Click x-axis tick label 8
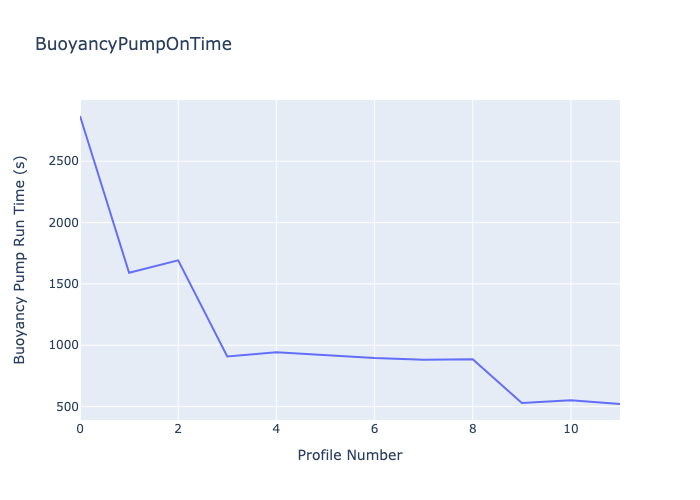The image size is (700, 500). pyautogui.click(x=472, y=429)
